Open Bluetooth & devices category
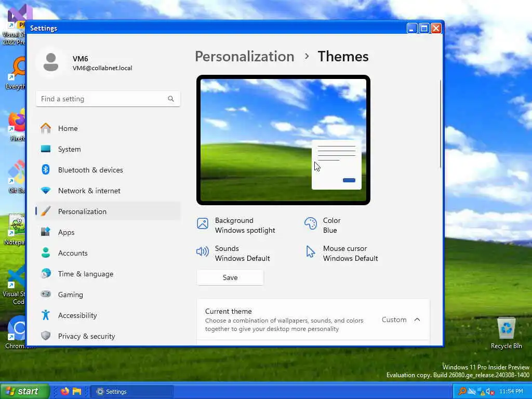The height and width of the screenshot is (399, 532). 108,170
